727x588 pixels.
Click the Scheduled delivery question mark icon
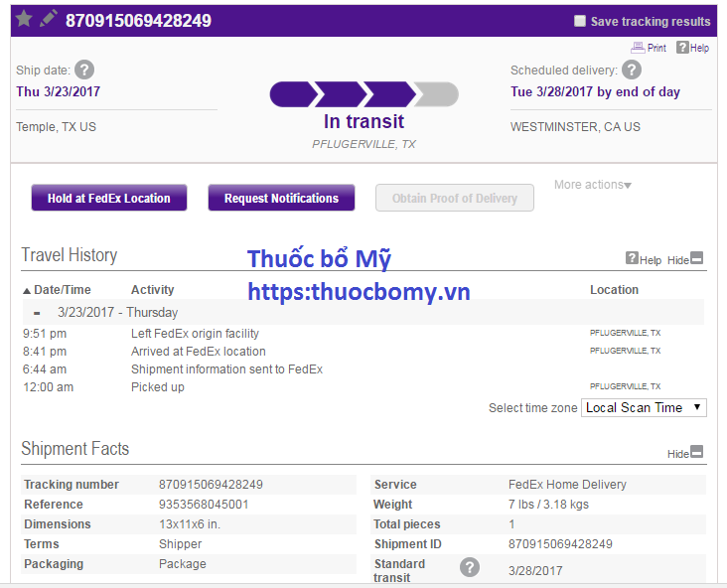(x=632, y=70)
